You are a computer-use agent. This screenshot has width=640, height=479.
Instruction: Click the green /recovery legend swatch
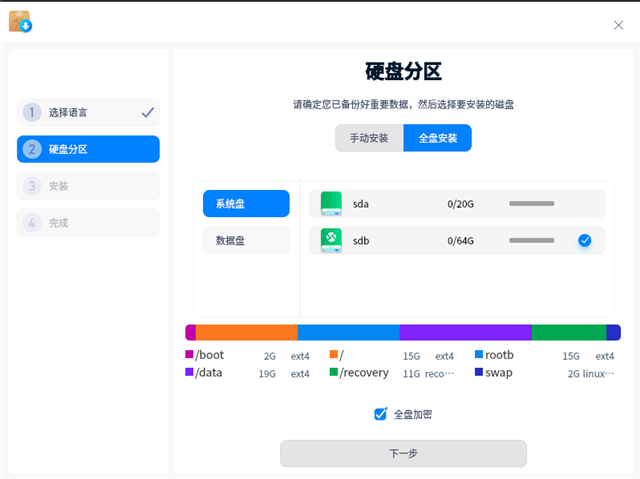click(x=333, y=372)
